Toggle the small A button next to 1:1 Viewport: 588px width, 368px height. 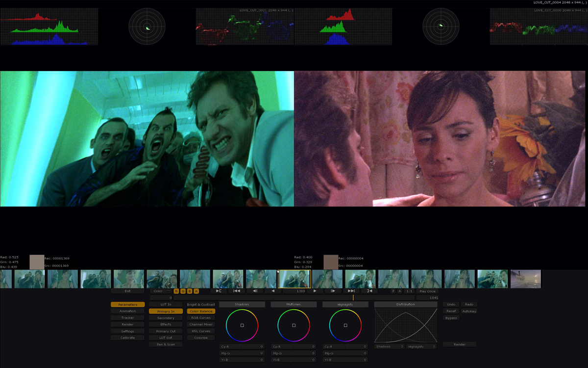(400, 291)
